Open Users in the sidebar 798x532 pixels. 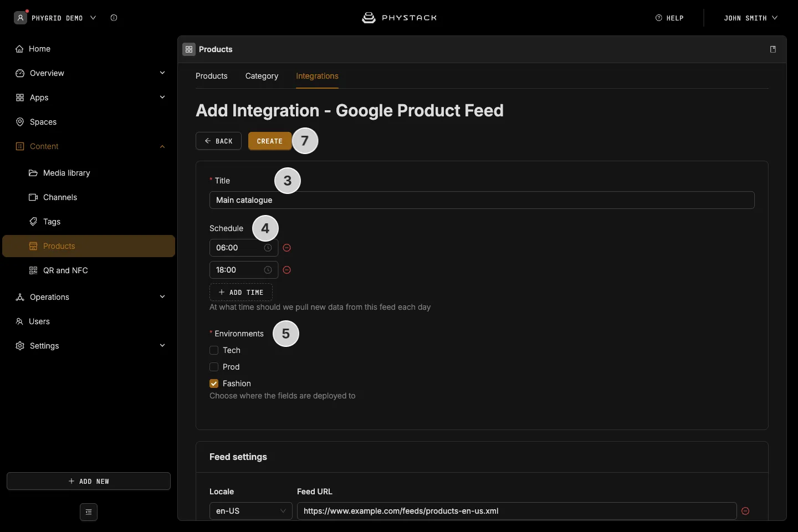89,321
